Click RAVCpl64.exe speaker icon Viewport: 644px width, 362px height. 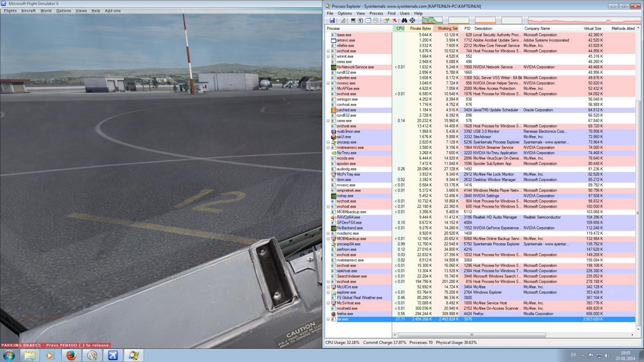[x=333, y=217]
